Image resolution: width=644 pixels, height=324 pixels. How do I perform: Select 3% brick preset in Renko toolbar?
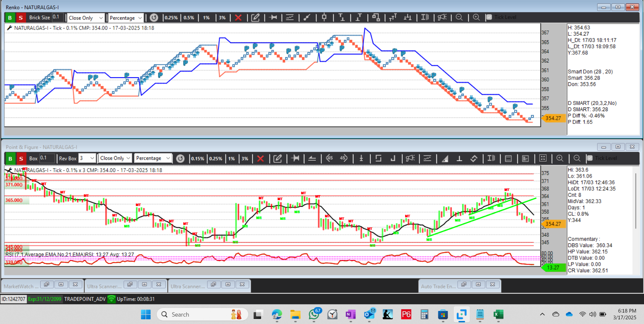pyautogui.click(x=222, y=18)
